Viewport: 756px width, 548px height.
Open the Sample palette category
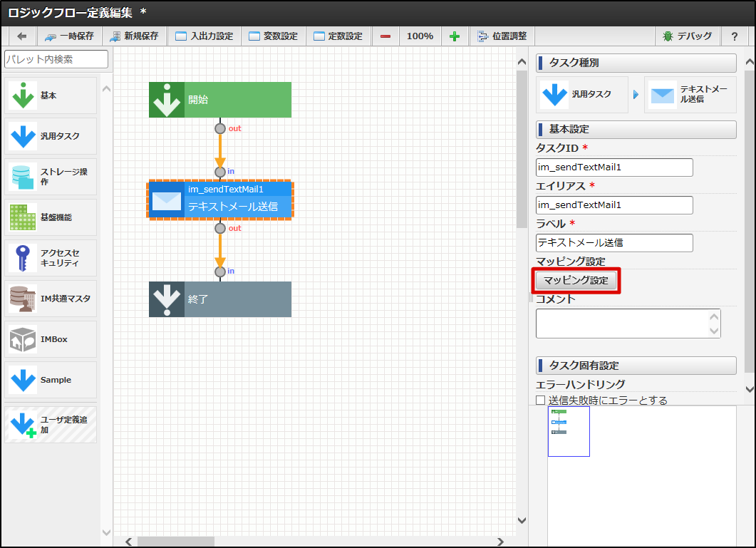(x=51, y=380)
